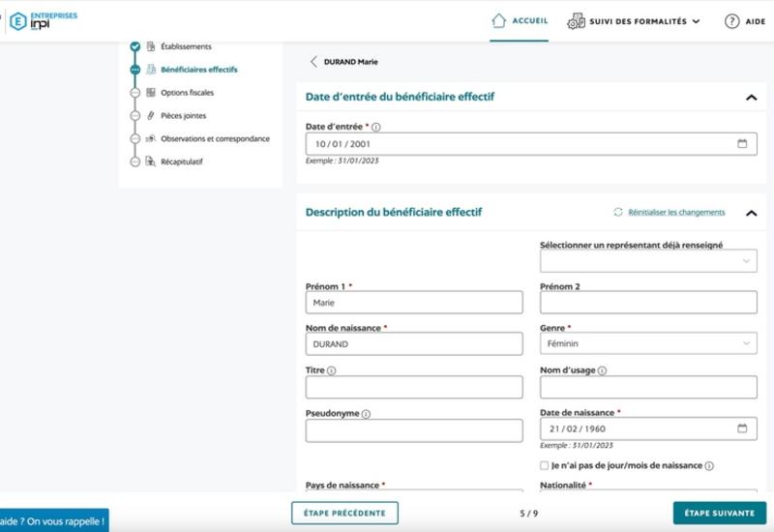Click info icon next to Date d'entrée
Image resolution: width=774 pixels, height=532 pixels.
[376, 127]
